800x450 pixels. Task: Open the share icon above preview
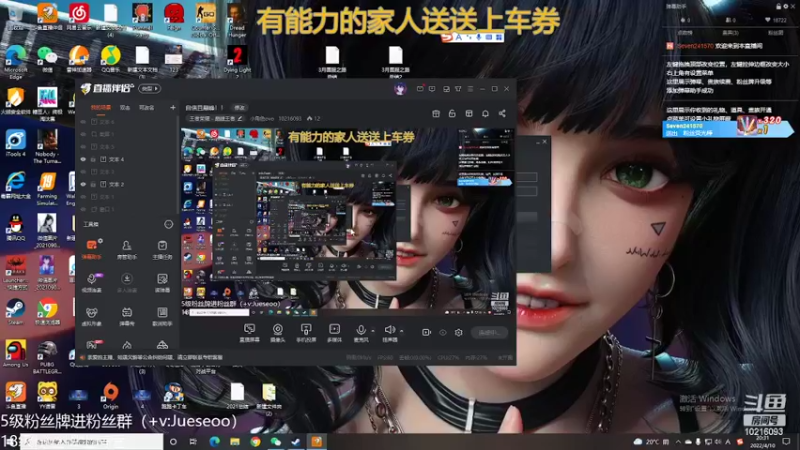[x=502, y=113]
